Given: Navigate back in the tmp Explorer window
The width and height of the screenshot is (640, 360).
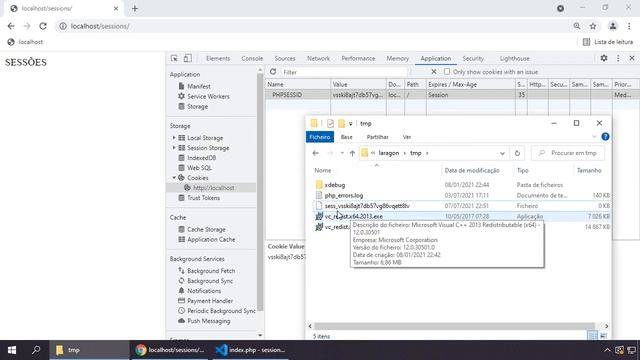Looking at the screenshot, I should pyautogui.click(x=316, y=153).
